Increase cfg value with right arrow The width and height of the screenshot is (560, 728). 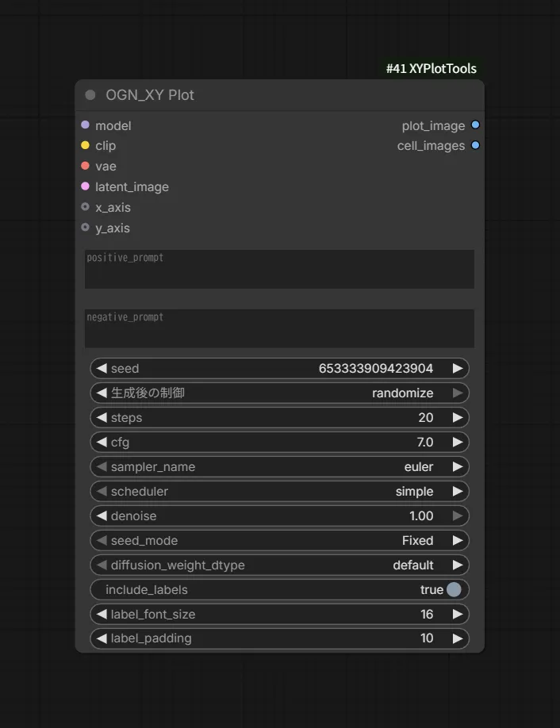458,442
